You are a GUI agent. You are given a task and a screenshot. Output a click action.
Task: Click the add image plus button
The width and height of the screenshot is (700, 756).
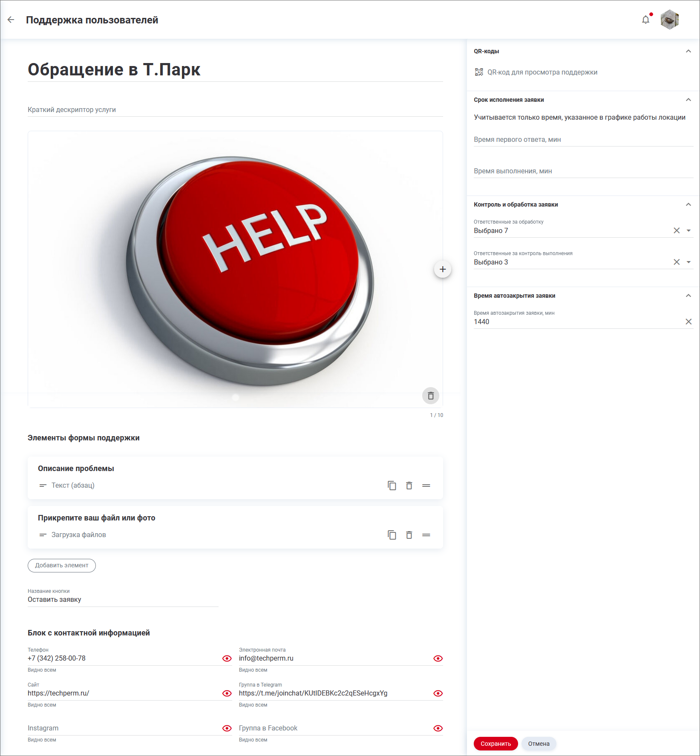coord(442,269)
